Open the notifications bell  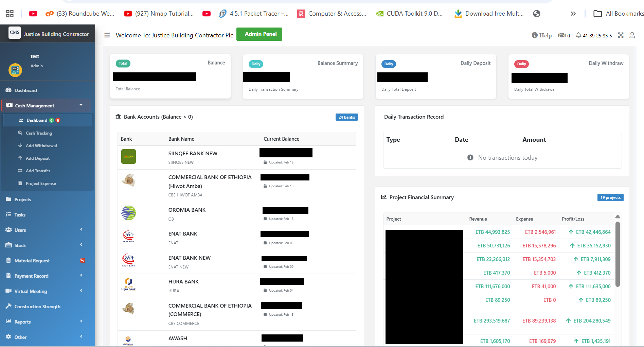578,35
